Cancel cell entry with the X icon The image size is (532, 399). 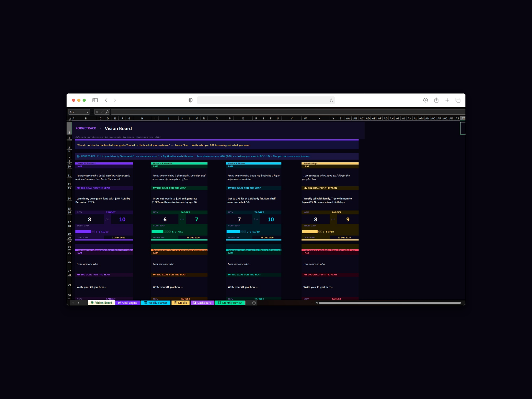point(97,112)
